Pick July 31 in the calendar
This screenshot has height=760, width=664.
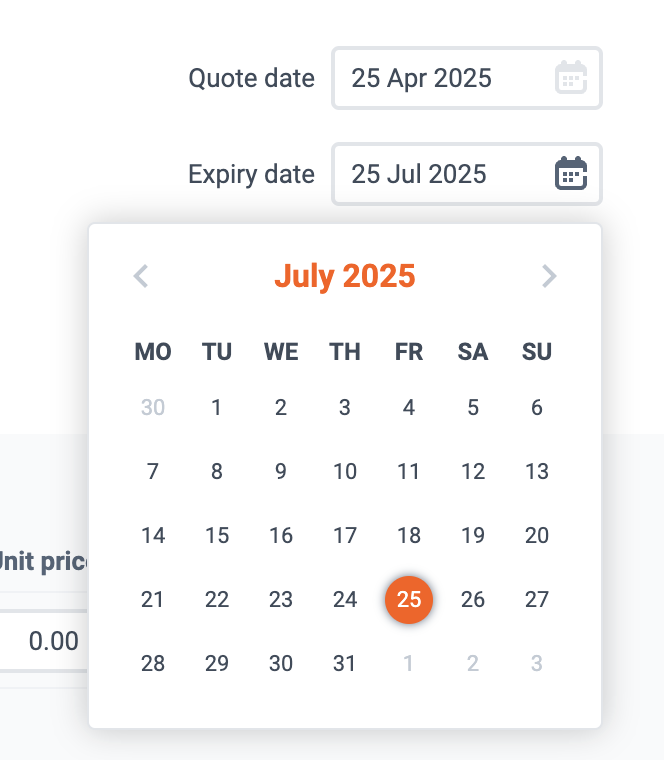click(345, 664)
